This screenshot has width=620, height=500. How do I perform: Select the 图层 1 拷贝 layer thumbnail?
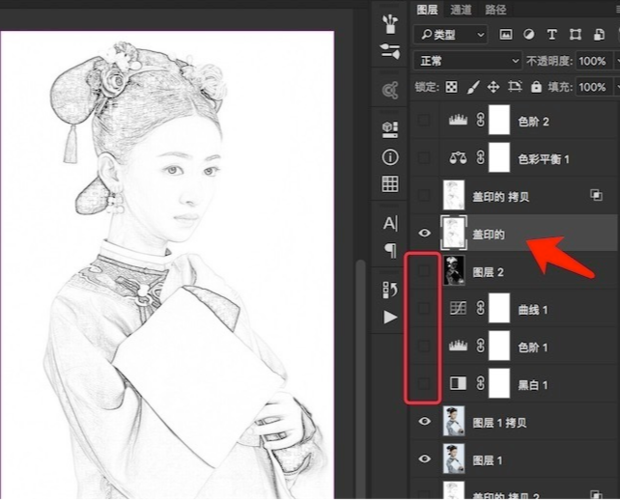point(454,421)
